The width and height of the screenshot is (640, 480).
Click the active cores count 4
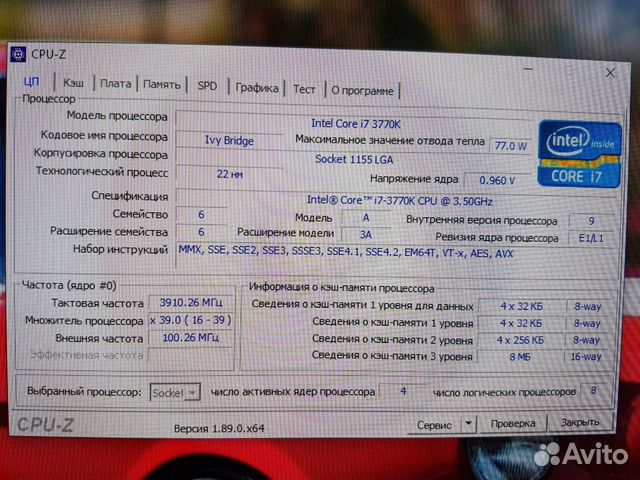(x=403, y=391)
